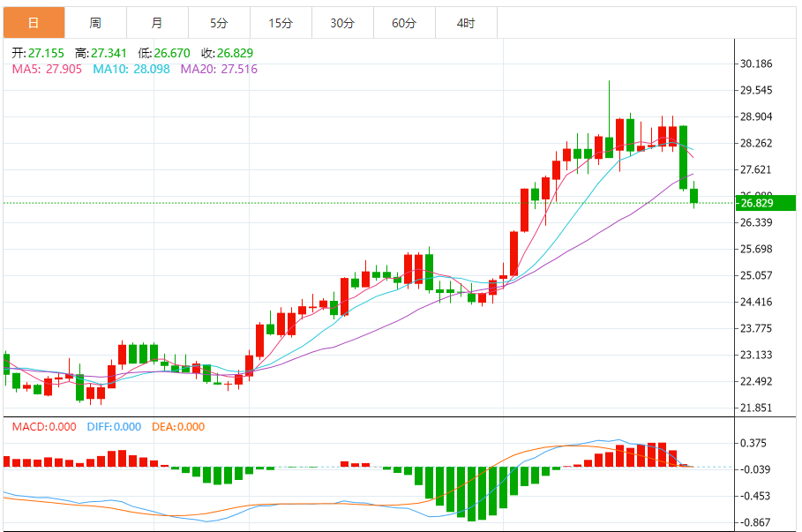Click the open price 27.155 value

click(46, 53)
